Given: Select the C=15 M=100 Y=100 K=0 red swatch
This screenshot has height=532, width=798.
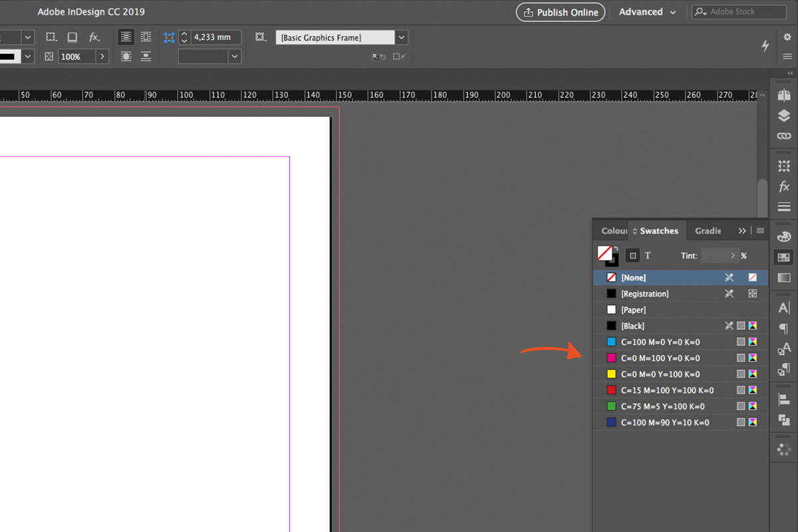Looking at the screenshot, I should (x=680, y=390).
